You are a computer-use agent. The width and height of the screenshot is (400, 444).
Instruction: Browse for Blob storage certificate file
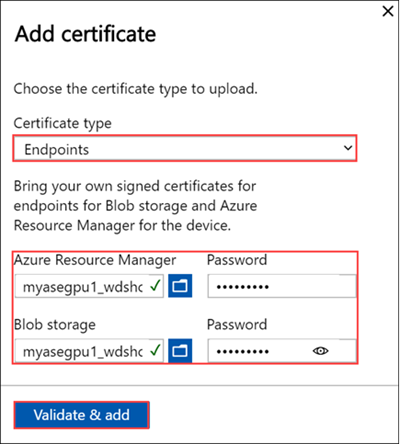click(x=180, y=351)
